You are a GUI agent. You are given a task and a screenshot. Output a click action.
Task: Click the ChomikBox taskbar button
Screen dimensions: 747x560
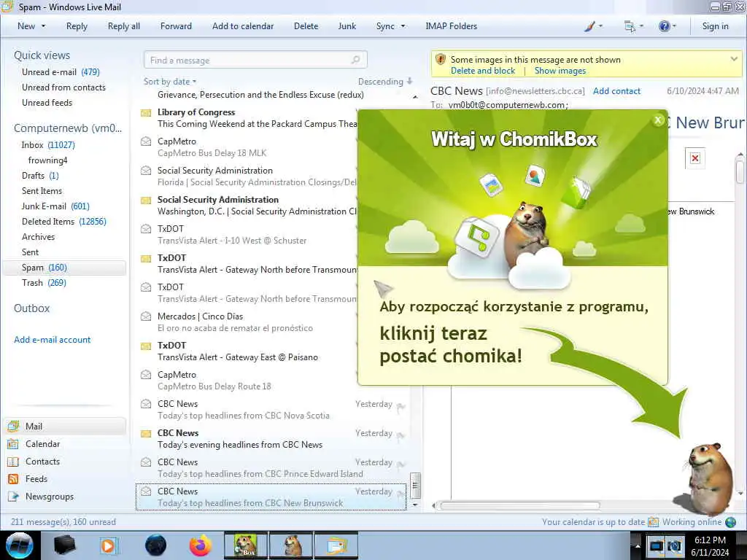[x=246, y=545]
